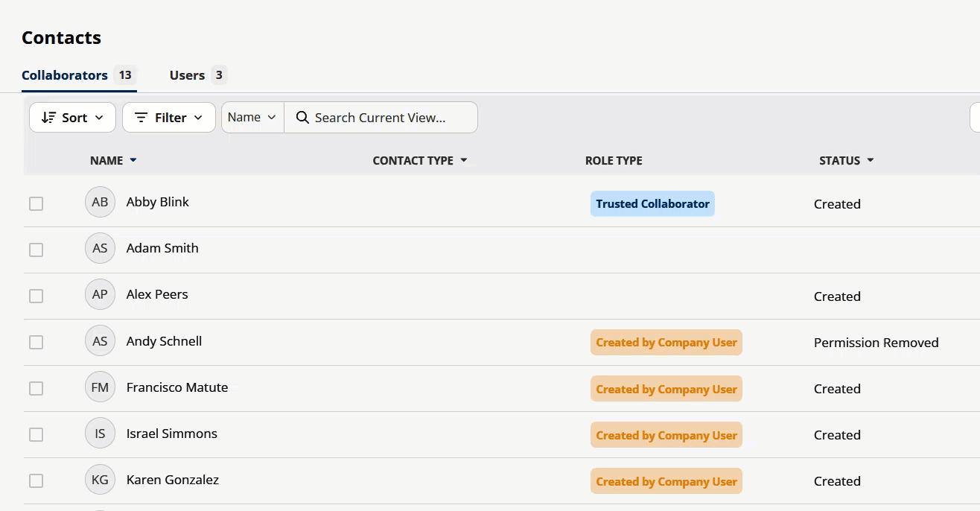Open the Name search field dropdown
This screenshot has height=511, width=980.
coord(252,117)
